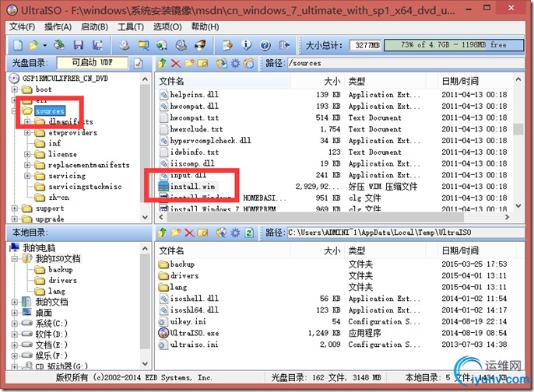Expand the servicing folder node
534x392 pixels.
[27, 176]
